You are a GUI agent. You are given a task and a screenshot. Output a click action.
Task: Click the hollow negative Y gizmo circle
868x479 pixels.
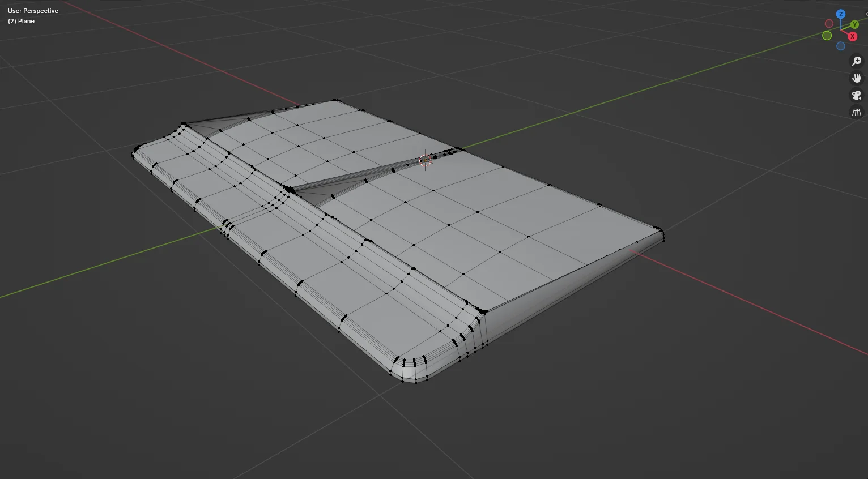(x=827, y=35)
